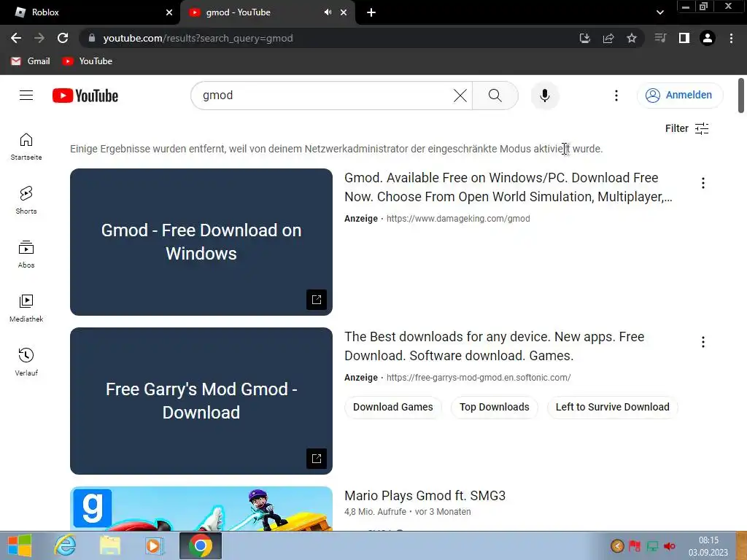The height and width of the screenshot is (560, 747).
Task: Click the Anmelden sign-in button
Action: coord(680,96)
